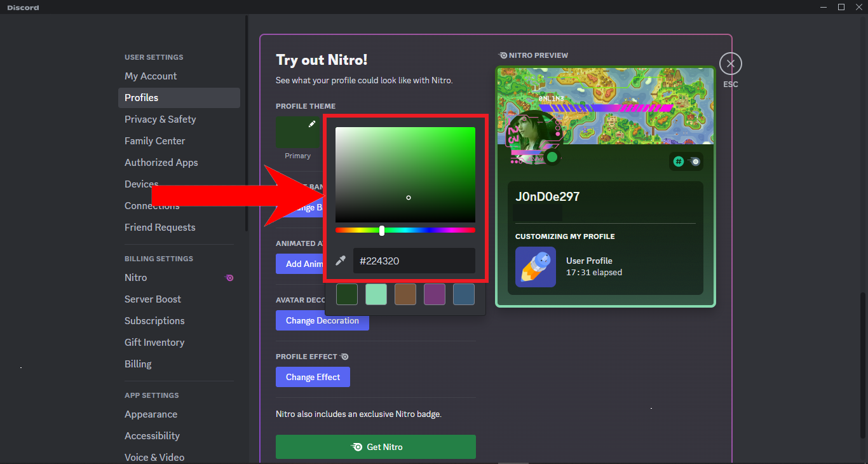Open Privacy & Safety settings
868x464 pixels.
pos(179,119)
